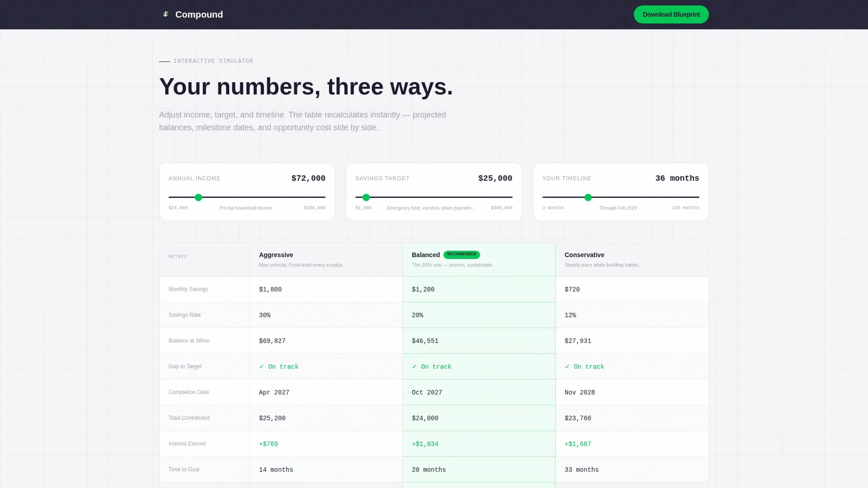Screen dimensions: 868x488
Task: Select the Aggressive strategy column header
Action: click(x=276, y=254)
